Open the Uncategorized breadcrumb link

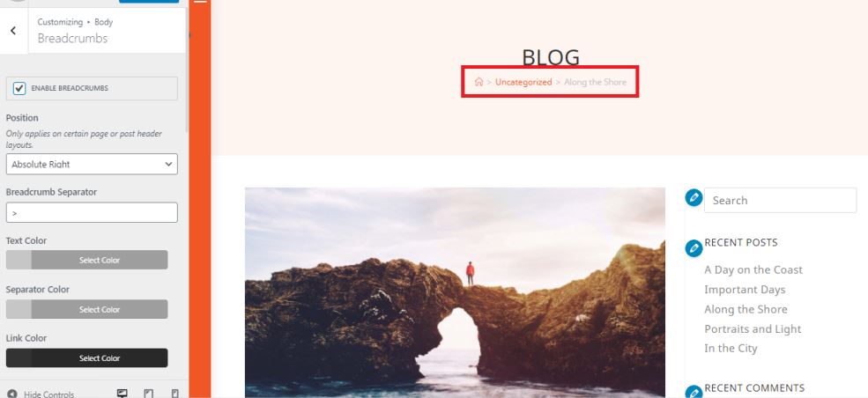pos(523,82)
